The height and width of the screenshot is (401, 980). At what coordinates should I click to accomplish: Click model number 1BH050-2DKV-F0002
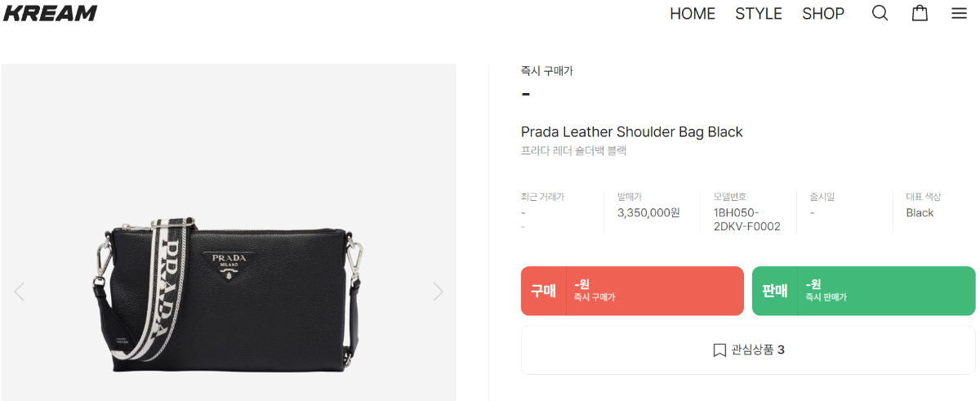[747, 220]
